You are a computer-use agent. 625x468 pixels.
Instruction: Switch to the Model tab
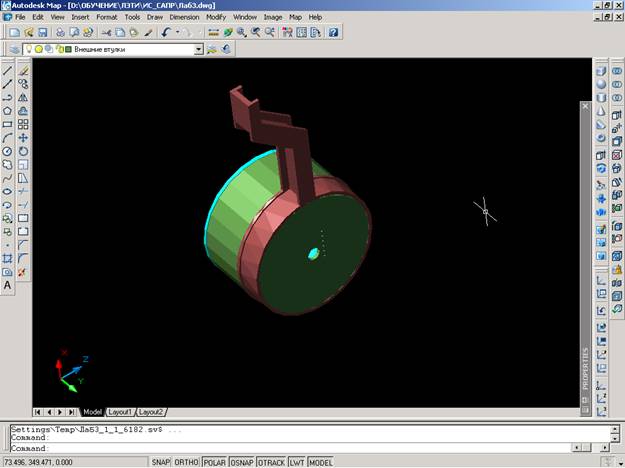click(x=92, y=412)
